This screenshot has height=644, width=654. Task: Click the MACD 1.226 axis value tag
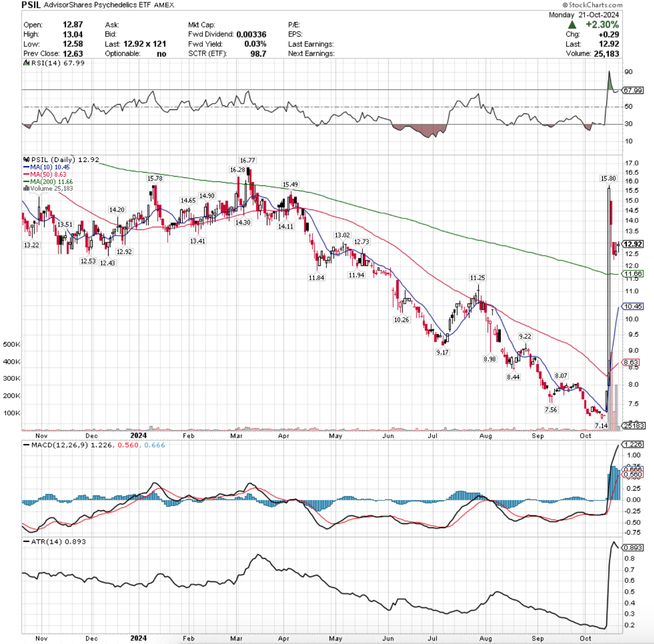(x=633, y=444)
